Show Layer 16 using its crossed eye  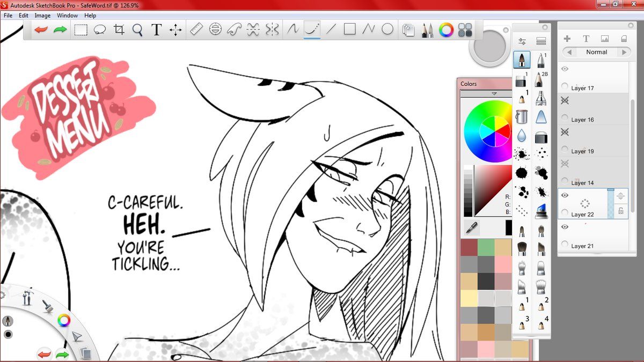tap(565, 100)
